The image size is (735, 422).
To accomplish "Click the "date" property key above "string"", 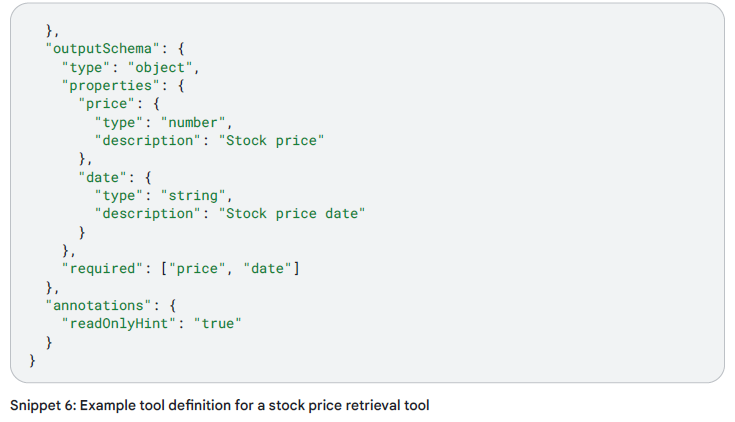I will point(104,177).
